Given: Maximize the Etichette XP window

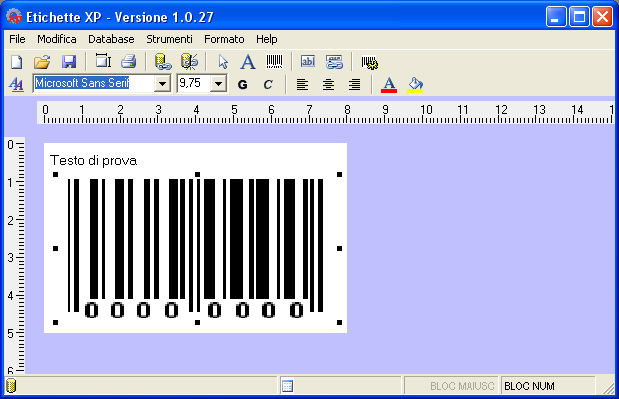Looking at the screenshot, I should (x=579, y=17).
